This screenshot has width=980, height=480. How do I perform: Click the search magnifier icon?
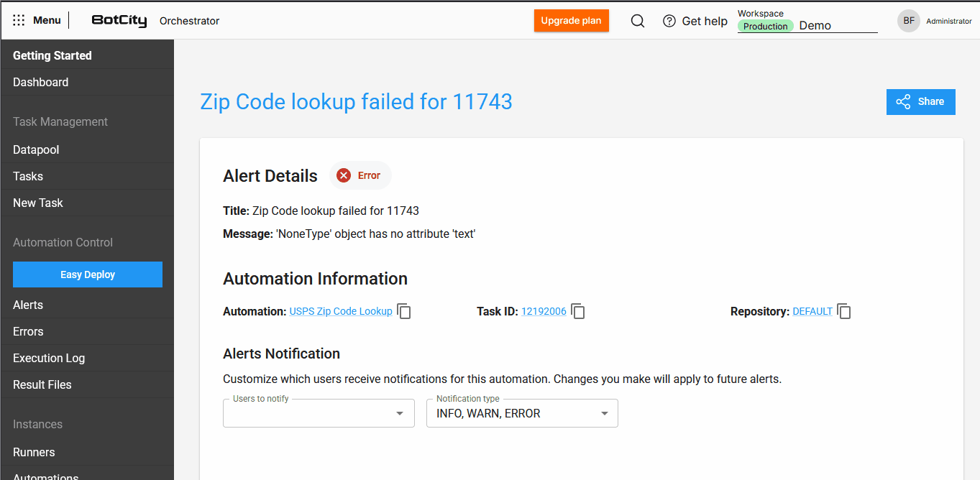[637, 21]
